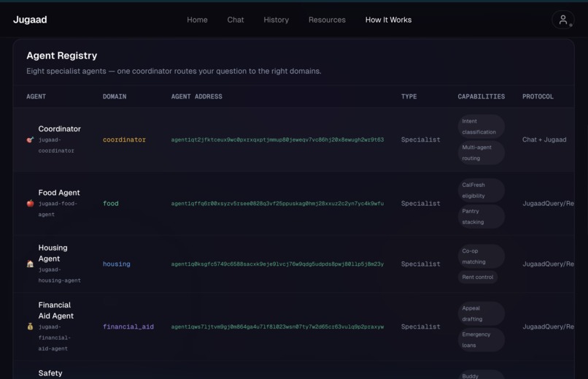Screen dimensions: 588x379
Task: Open the Chat nav item
Action: 236,20
